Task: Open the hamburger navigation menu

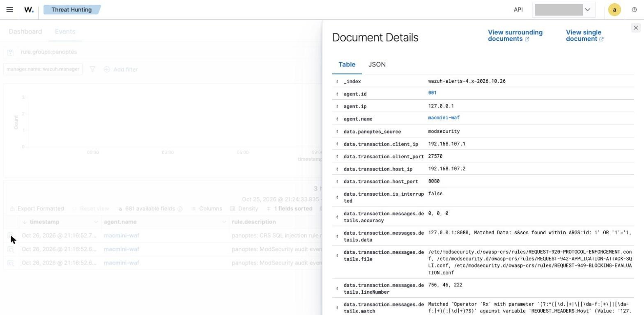Action: tap(9, 9)
